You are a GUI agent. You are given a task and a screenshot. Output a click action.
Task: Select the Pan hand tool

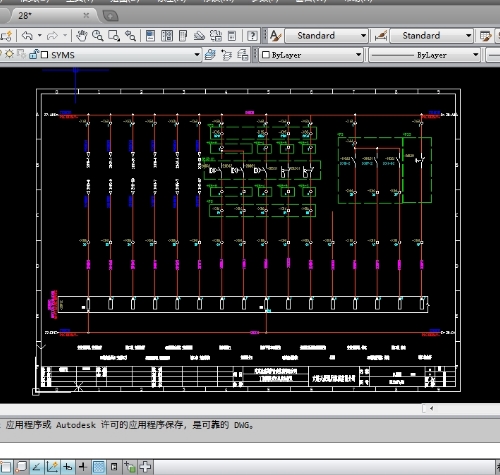click(x=81, y=35)
